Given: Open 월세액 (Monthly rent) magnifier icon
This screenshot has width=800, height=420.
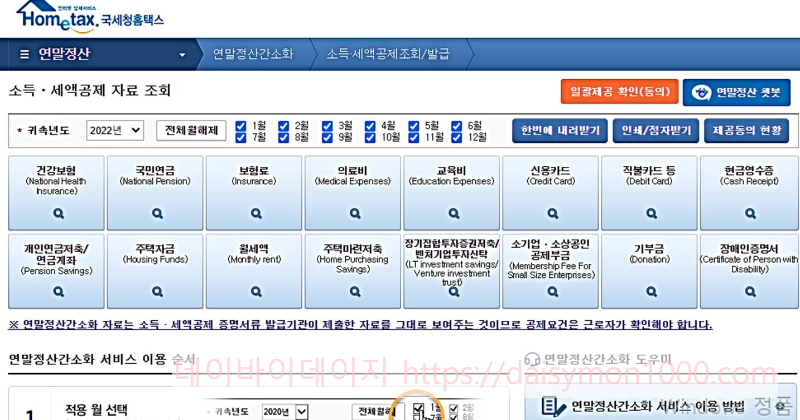Looking at the screenshot, I should click(256, 291).
